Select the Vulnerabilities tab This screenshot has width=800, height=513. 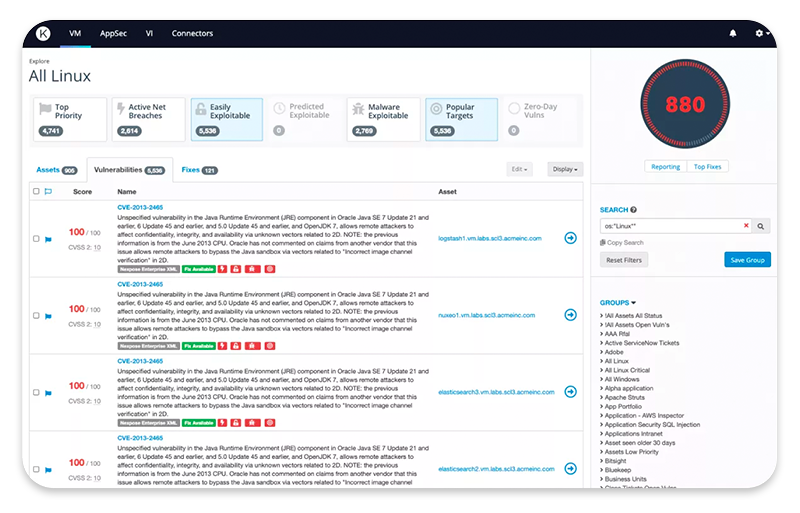click(130, 170)
